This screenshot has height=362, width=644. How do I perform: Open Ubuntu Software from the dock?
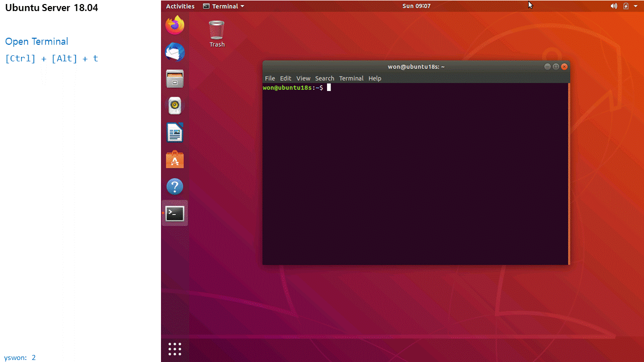click(175, 160)
